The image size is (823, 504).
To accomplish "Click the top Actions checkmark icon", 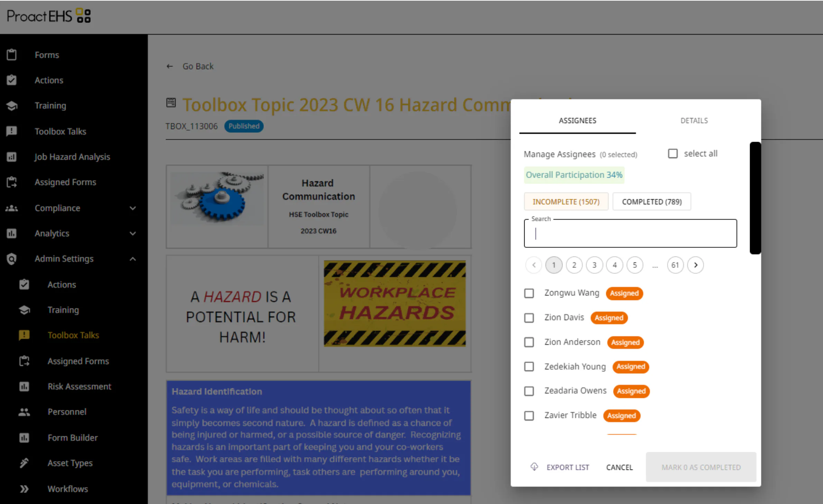I will pos(12,80).
